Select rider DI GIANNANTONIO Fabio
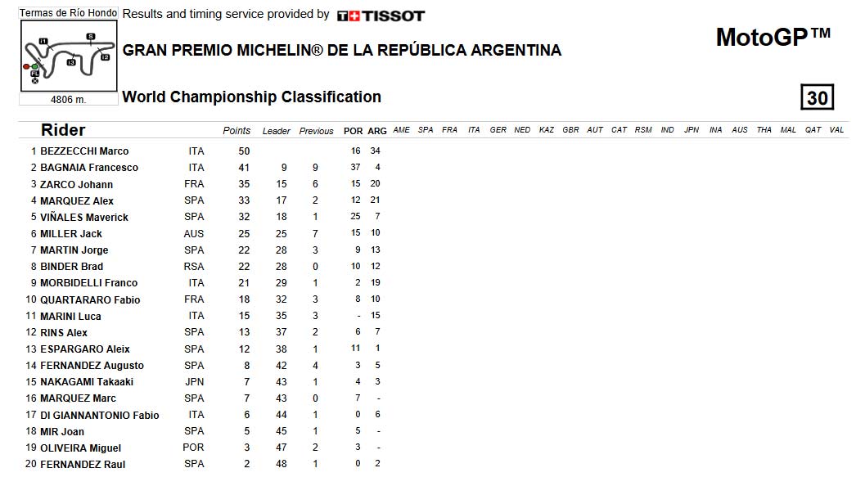 (99, 416)
